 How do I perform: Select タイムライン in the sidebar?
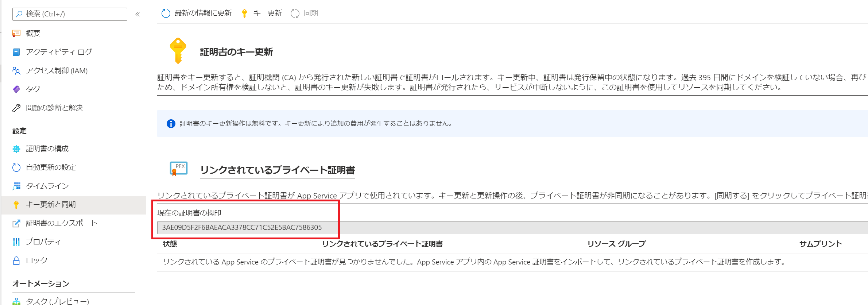[x=47, y=186]
